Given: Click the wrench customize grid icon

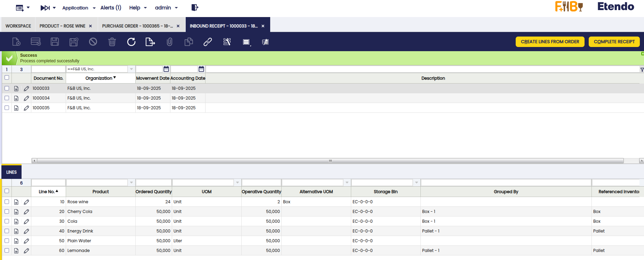Looking at the screenshot, I should point(227,42).
